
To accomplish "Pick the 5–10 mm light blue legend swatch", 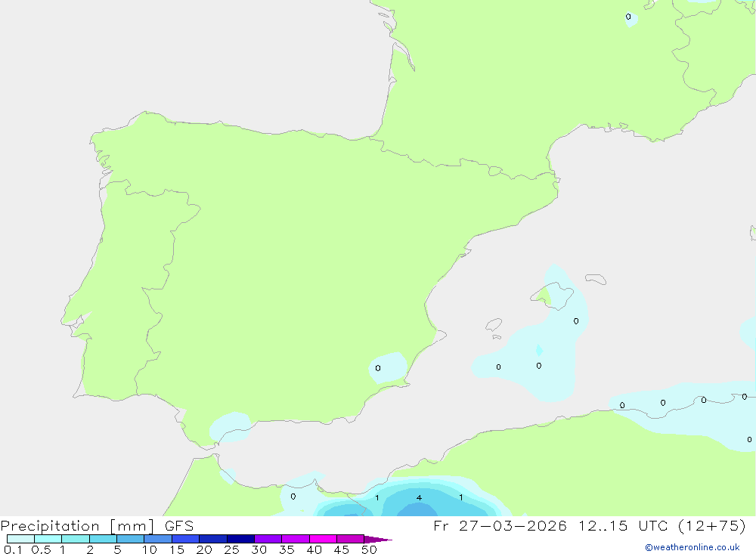I will (131, 539).
